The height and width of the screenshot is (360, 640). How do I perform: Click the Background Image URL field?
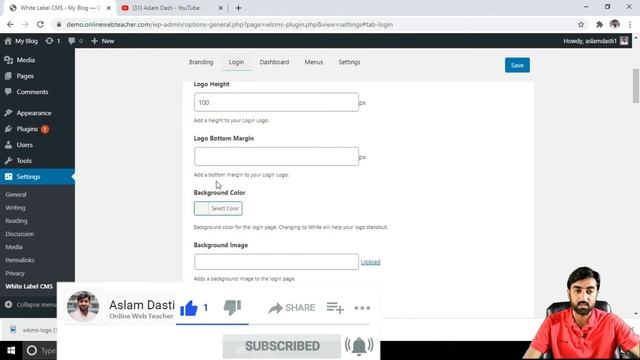276,262
